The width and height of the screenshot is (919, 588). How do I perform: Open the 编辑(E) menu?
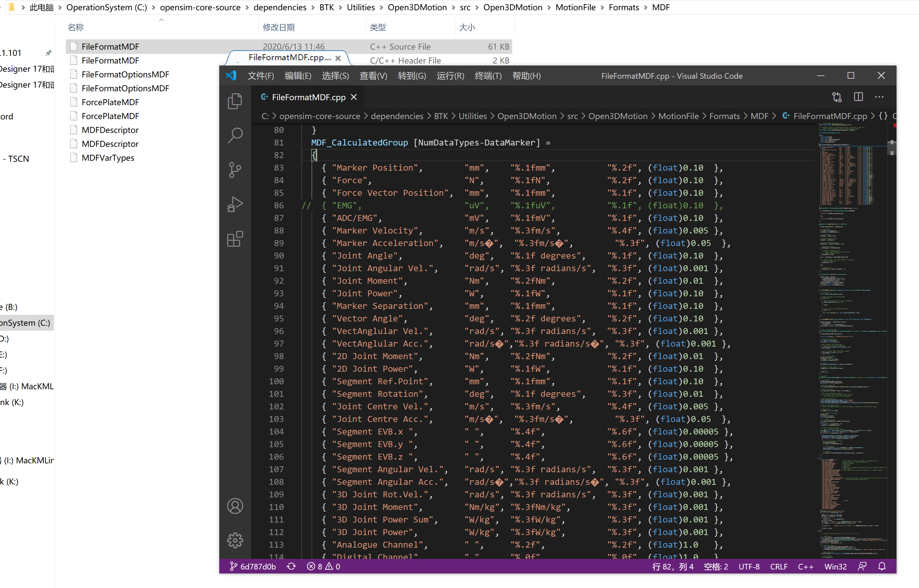pyautogui.click(x=298, y=76)
